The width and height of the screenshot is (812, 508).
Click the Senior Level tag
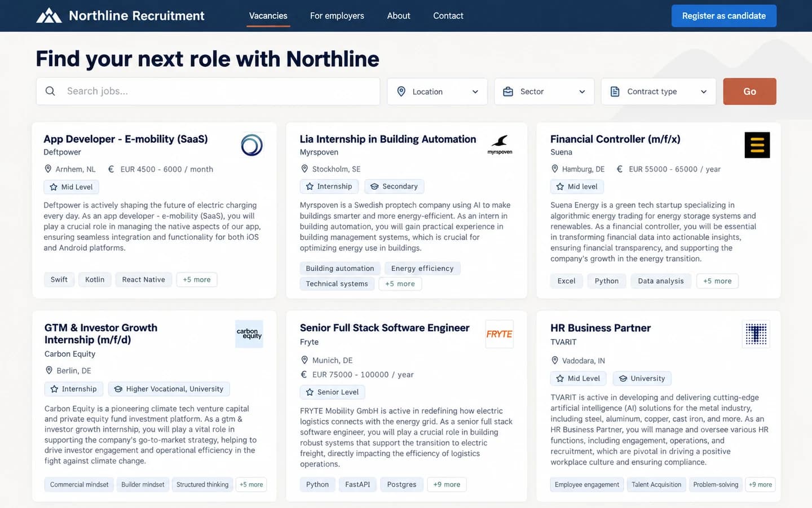point(333,392)
